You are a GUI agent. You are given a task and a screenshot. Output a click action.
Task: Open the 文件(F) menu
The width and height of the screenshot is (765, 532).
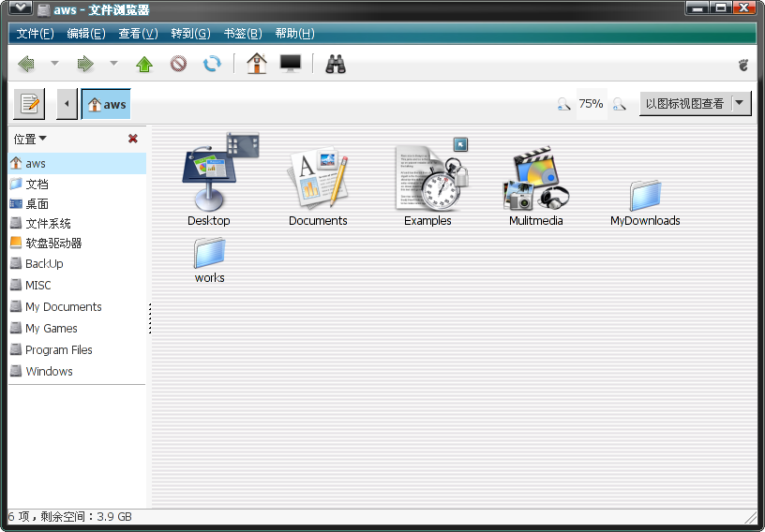tap(35, 33)
